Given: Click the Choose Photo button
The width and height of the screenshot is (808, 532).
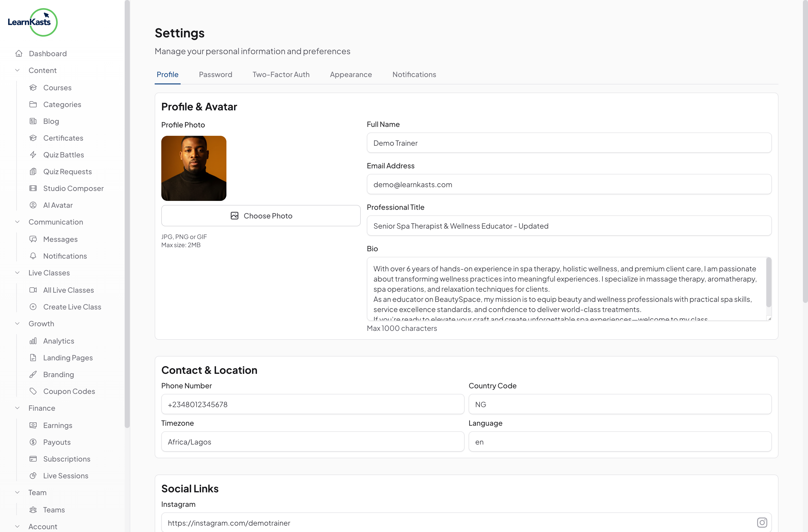Looking at the screenshot, I should 261,215.
